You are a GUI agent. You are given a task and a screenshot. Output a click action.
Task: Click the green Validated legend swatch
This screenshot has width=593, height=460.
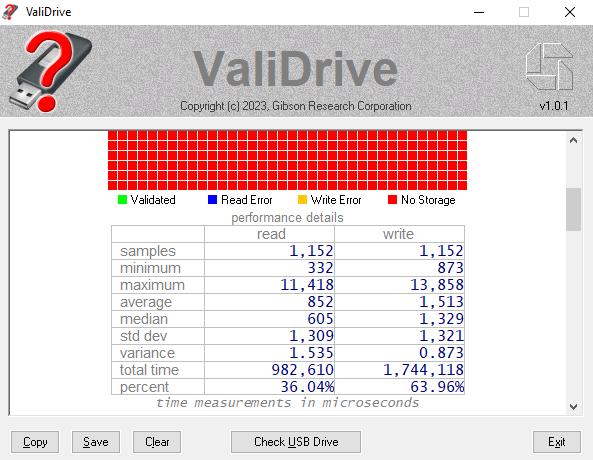122,200
